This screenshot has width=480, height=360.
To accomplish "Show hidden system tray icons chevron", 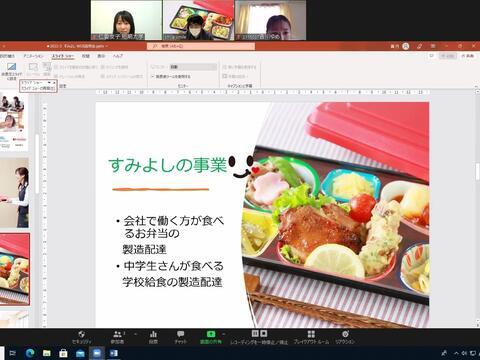I will 456,353.
